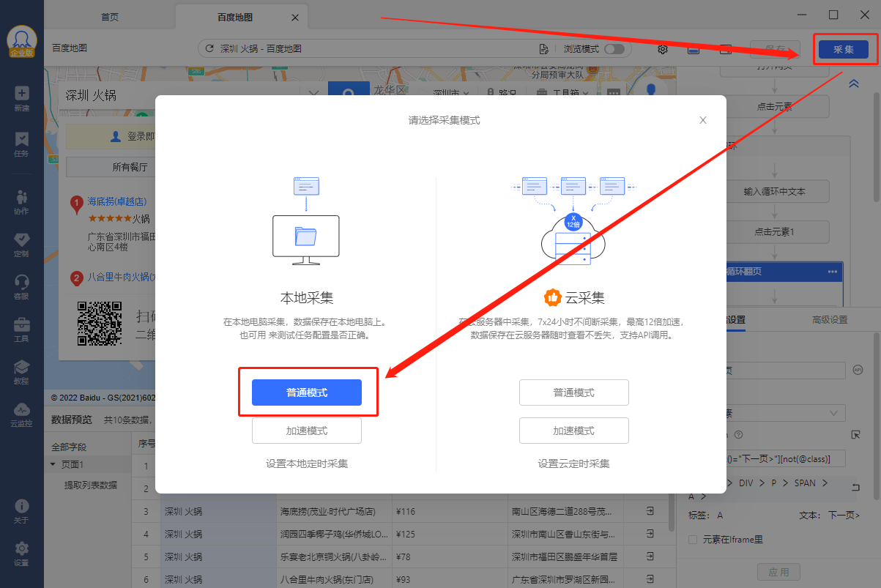
Task: Click cell 八合里牛肉火锅(东门店)
Action: (334, 579)
